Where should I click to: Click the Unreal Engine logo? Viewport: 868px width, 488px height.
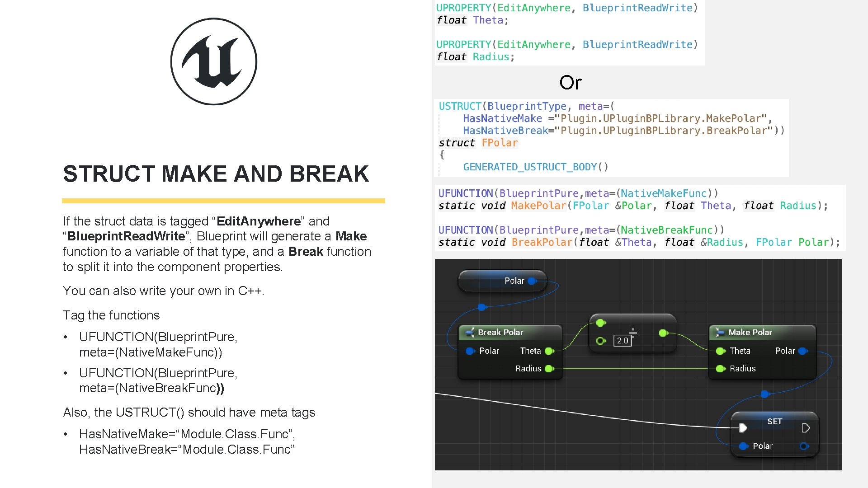click(x=213, y=61)
